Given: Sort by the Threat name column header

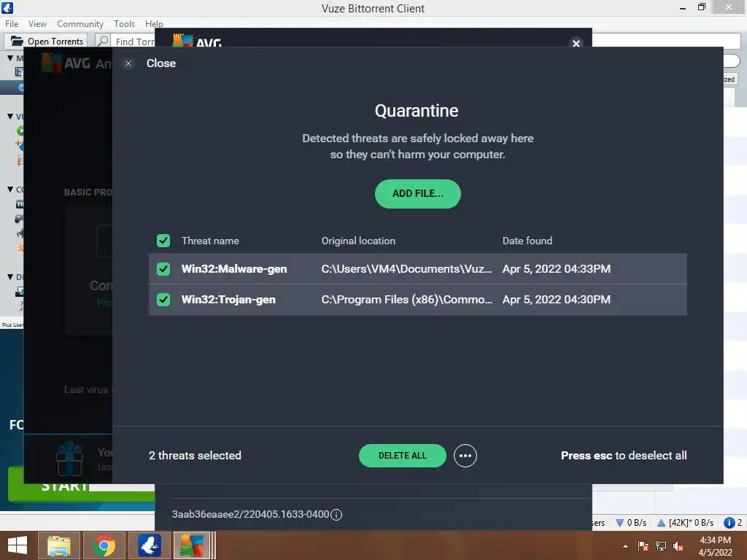Looking at the screenshot, I should 210,241.
